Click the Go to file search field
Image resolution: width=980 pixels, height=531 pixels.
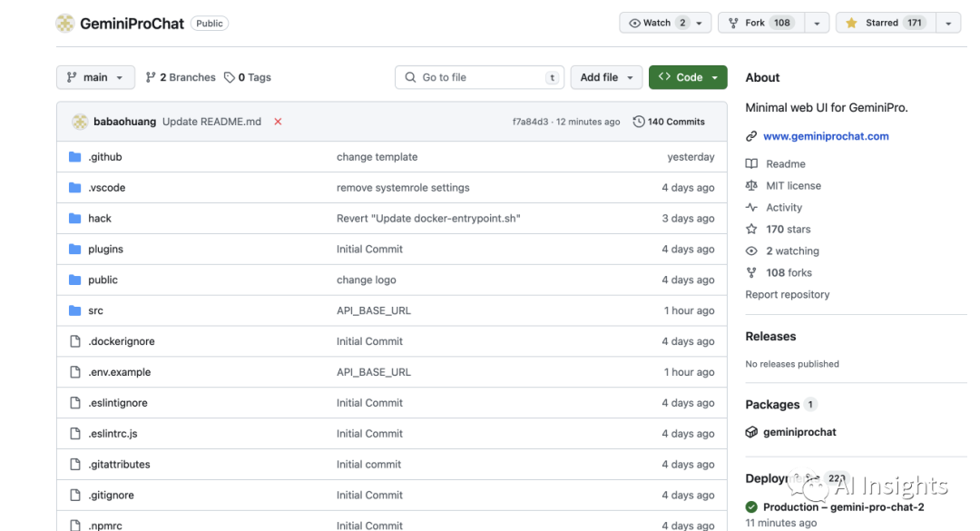[x=479, y=78]
